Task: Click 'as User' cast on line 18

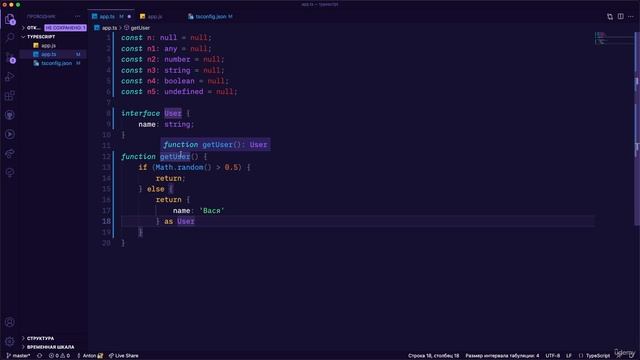Action: click(179, 221)
